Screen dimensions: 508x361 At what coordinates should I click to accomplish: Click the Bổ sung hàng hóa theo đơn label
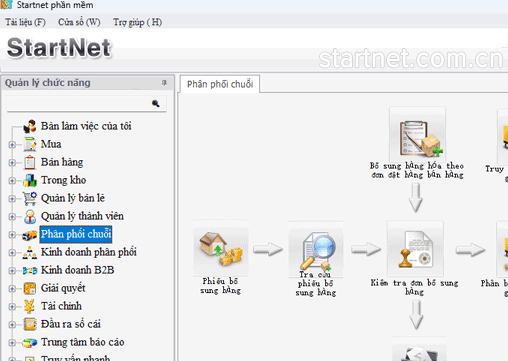417,170
